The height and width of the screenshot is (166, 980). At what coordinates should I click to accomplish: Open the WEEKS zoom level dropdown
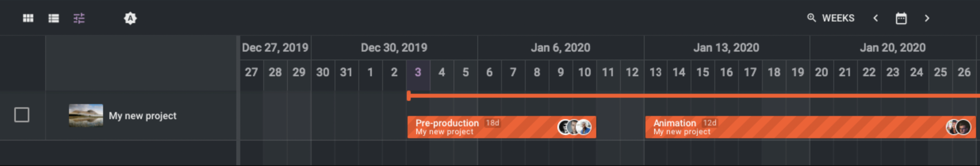[x=838, y=18]
